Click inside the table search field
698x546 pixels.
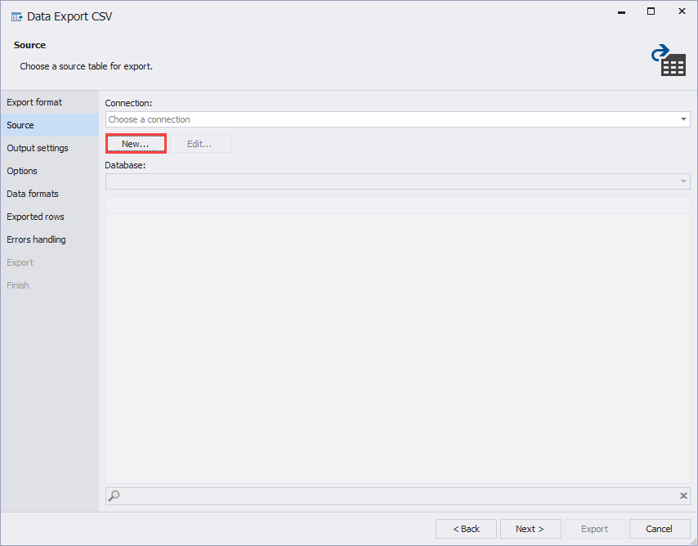coord(398,496)
